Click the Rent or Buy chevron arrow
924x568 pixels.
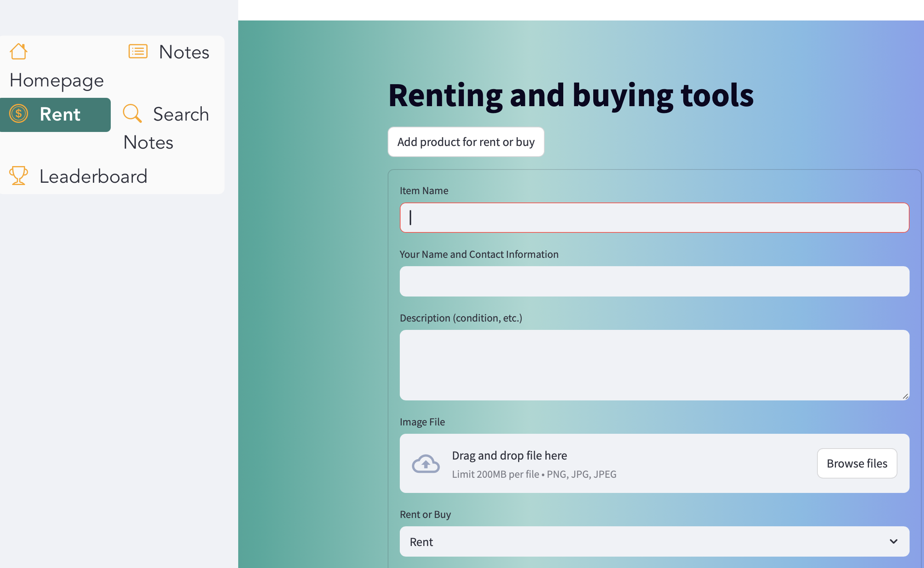[894, 541]
